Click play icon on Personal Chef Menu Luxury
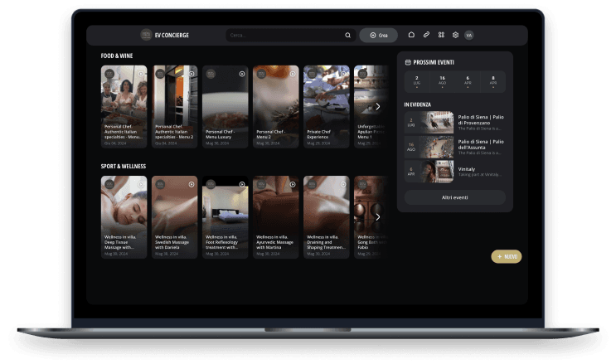 (x=242, y=74)
